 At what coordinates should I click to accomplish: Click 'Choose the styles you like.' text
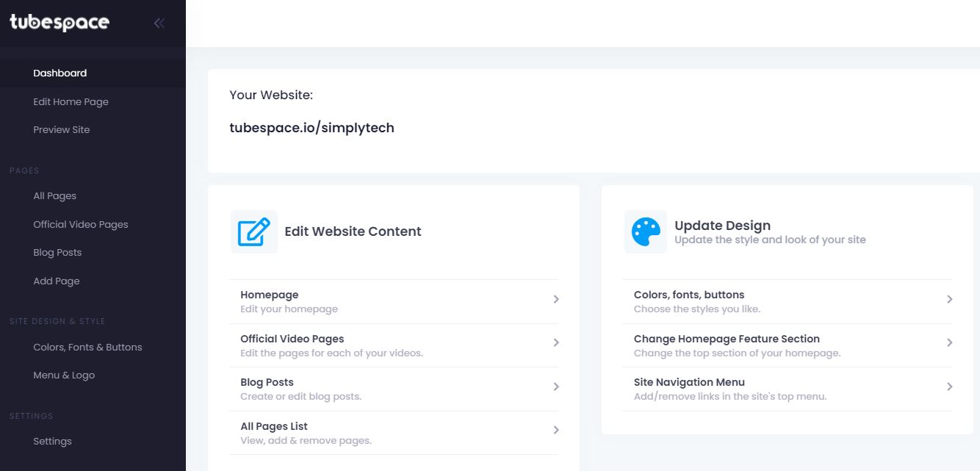pos(697,309)
